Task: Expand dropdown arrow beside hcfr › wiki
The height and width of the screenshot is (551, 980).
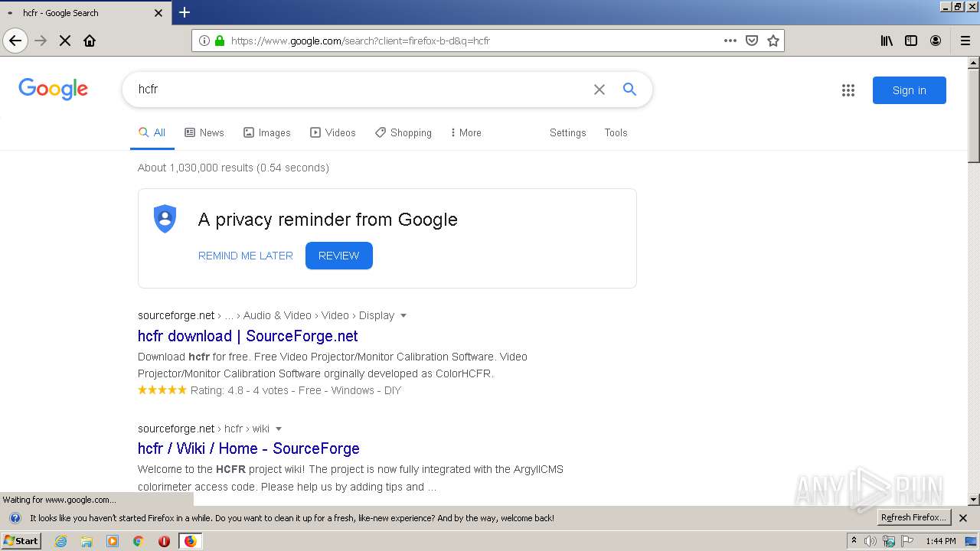Action: pyautogui.click(x=279, y=429)
